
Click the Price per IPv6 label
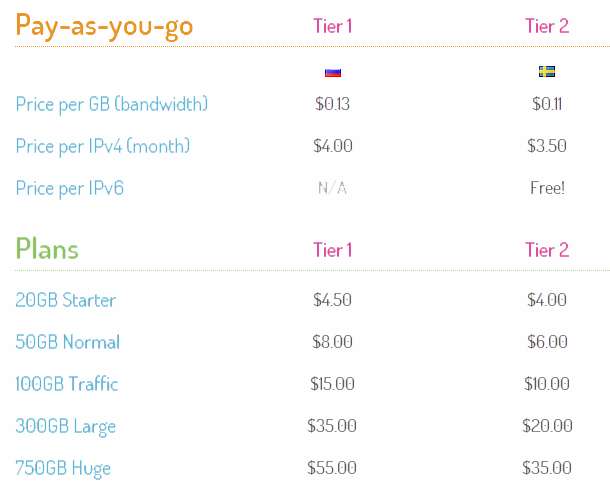point(70,188)
